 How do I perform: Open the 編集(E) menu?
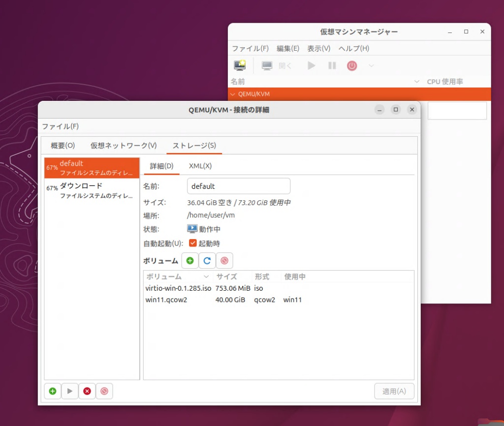(288, 48)
